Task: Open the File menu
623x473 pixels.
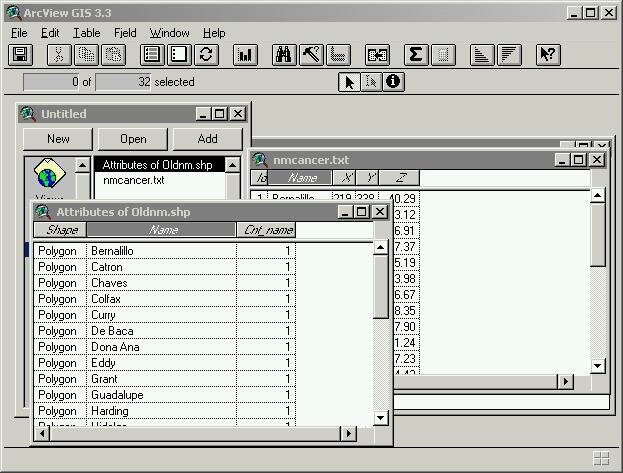Action: (x=19, y=33)
